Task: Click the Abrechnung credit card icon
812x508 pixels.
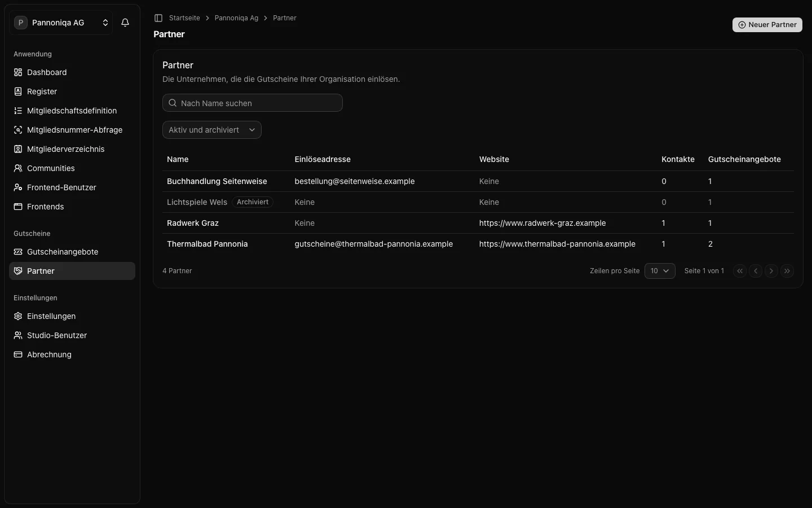Action: pos(18,354)
